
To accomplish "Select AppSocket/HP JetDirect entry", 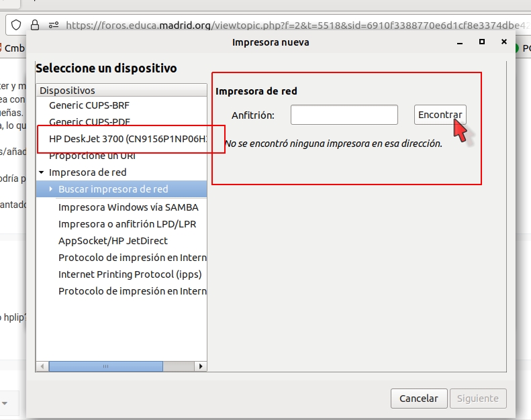I will 113,240.
